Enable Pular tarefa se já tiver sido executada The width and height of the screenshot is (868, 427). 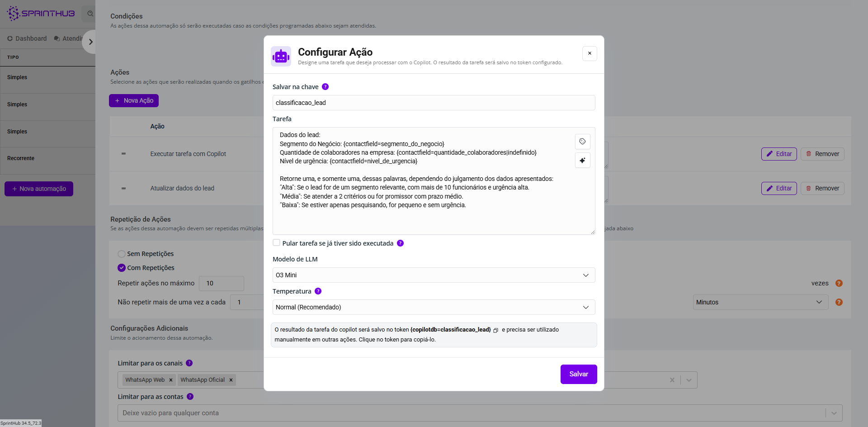pyautogui.click(x=276, y=243)
